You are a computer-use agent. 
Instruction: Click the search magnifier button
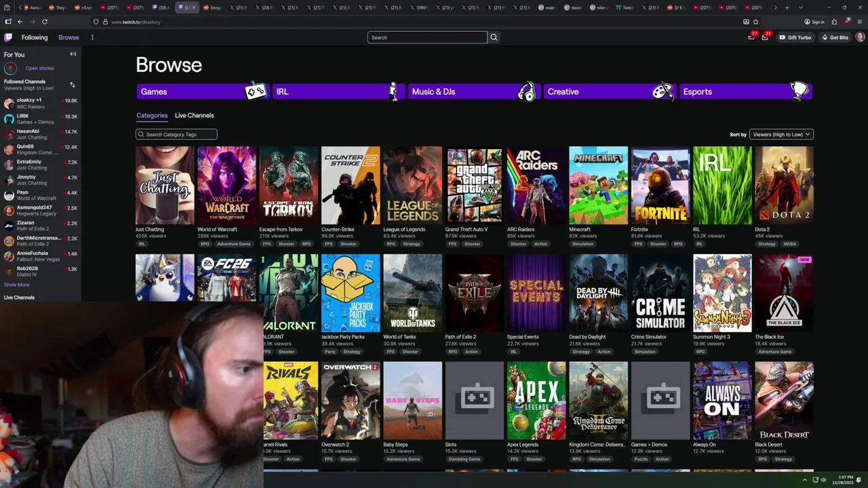(494, 37)
